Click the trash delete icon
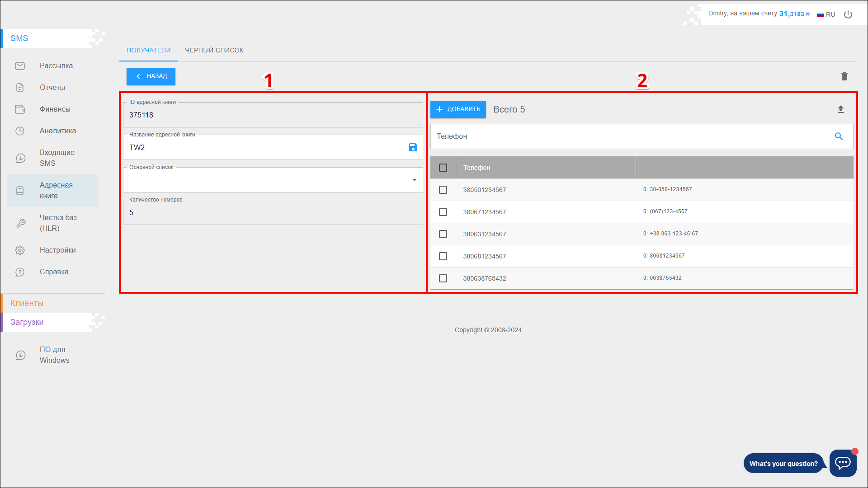Viewport: 868px width, 488px height. click(x=844, y=76)
